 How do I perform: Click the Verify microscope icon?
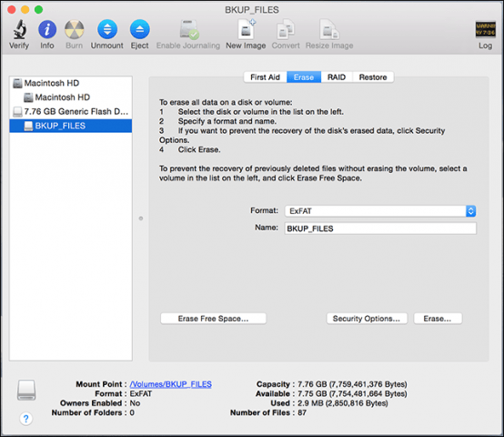click(19, 29)
